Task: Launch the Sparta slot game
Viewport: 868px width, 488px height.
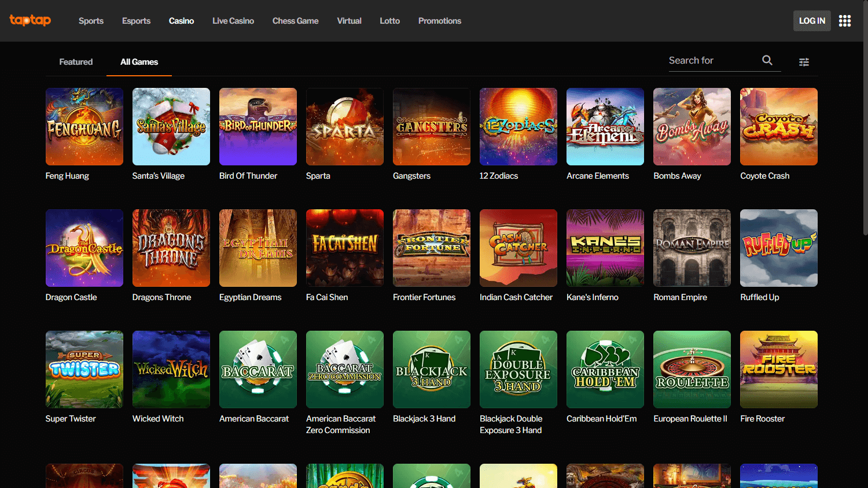Action: [x=344, y=127]
